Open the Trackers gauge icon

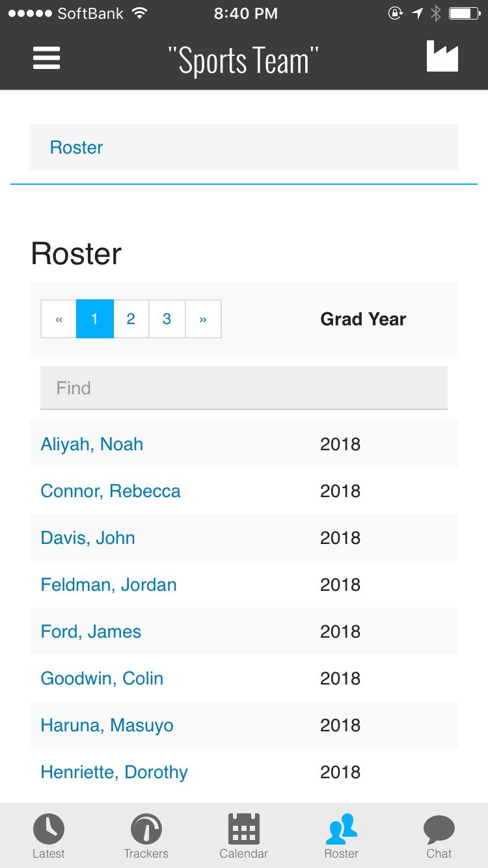[x=146, y=829]
